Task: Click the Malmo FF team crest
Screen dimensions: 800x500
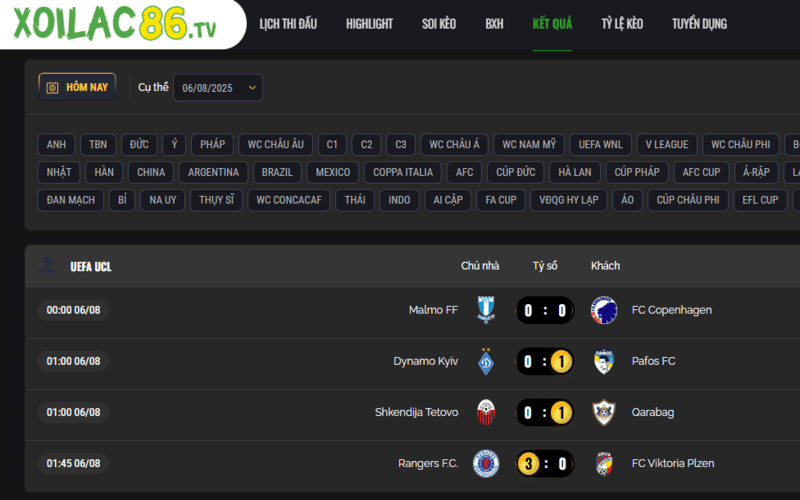Action: tap(486, 310)
